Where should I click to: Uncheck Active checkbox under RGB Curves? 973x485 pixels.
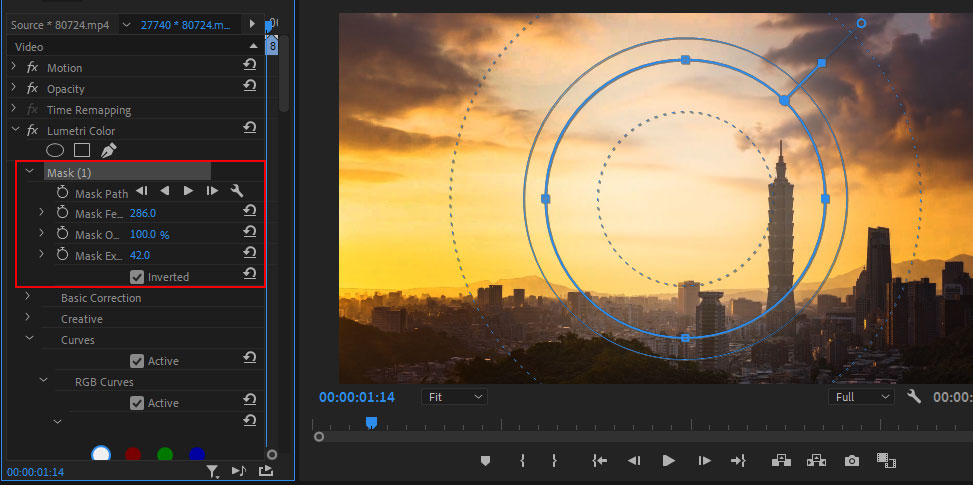point(137,403)
